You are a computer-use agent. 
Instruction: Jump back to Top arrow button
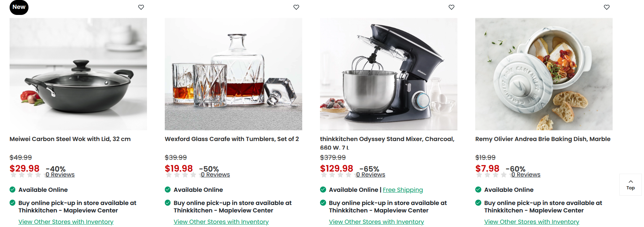[x=630, y=185]
